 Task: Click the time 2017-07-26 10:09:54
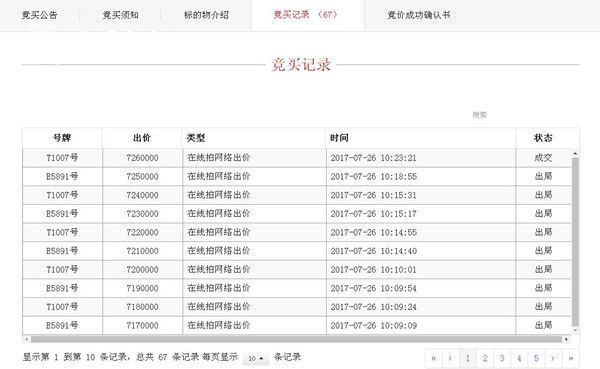pyautogui.click(x=373, y=288)
